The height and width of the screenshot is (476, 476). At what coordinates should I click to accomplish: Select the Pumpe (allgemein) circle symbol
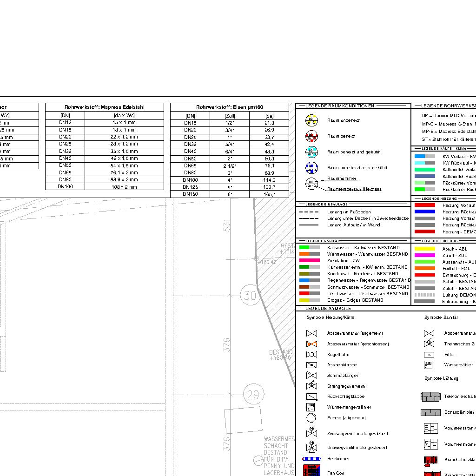click(x=311, y=417)
